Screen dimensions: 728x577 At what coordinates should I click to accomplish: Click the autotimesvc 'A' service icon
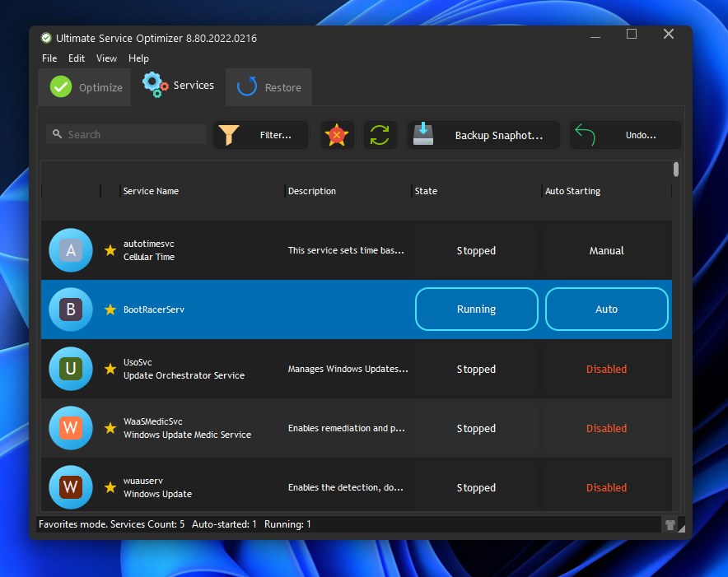click(x=71, y=250)
